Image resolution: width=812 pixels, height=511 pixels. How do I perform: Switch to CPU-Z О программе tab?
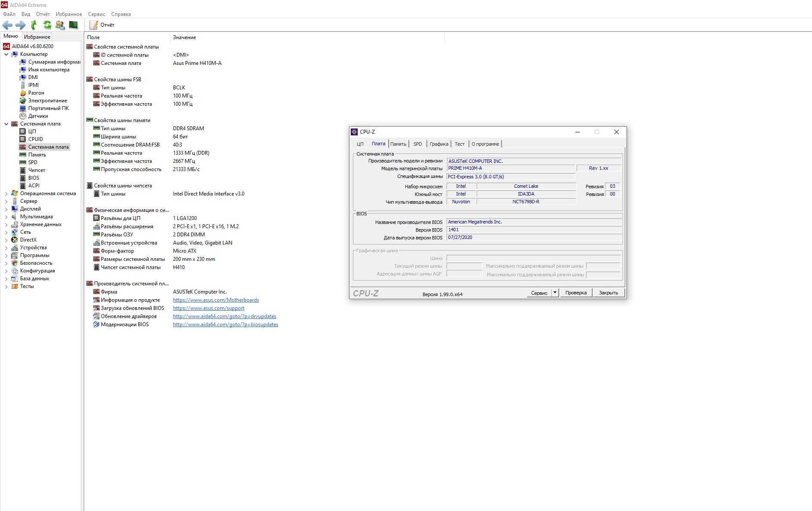click(x=485, y=144)
